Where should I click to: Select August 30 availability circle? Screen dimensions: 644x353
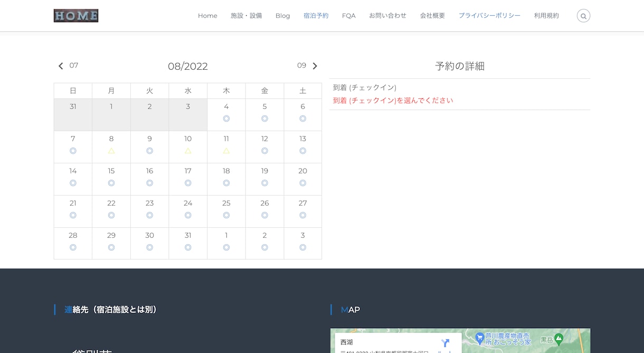[150, 248]
